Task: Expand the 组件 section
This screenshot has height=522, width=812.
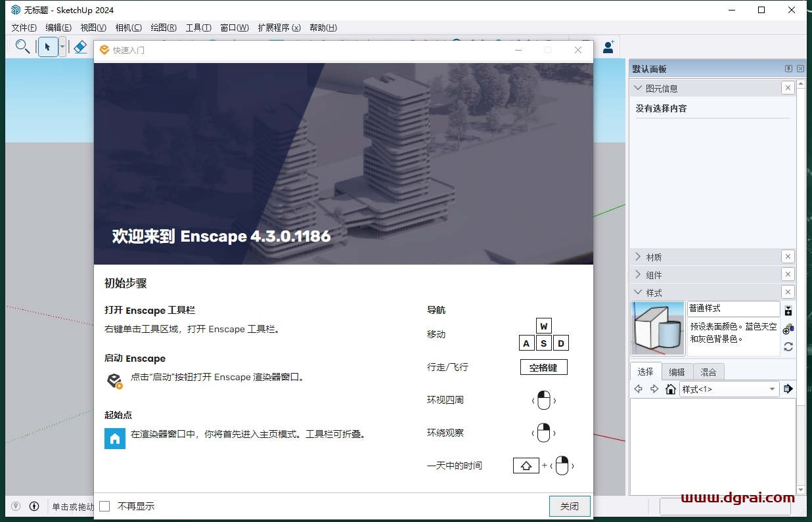Action: click(x=638, y=274)
